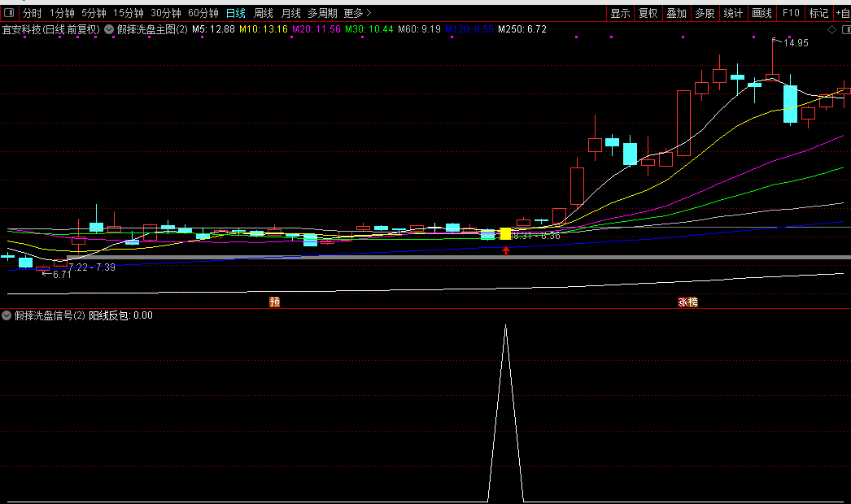This screenshot has width=851, height=504.
Task: Expand the 更多 periods menu
Action: [x=357, y=13]
